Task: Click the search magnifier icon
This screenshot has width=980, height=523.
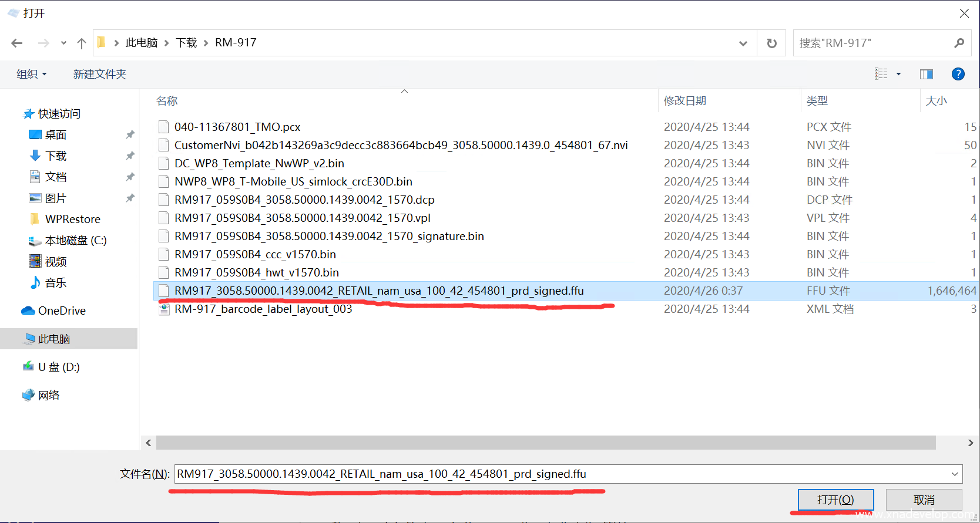Action: tap(959, 43)
